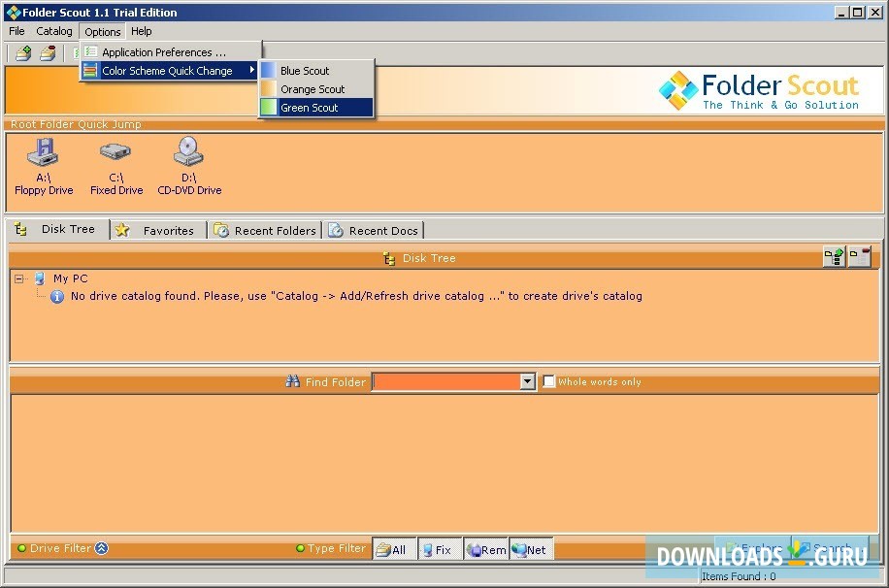This screenshot has height=588, width=889.
Task: Click the expand tree icon in Disk Tree header
Action: [834, 257]
